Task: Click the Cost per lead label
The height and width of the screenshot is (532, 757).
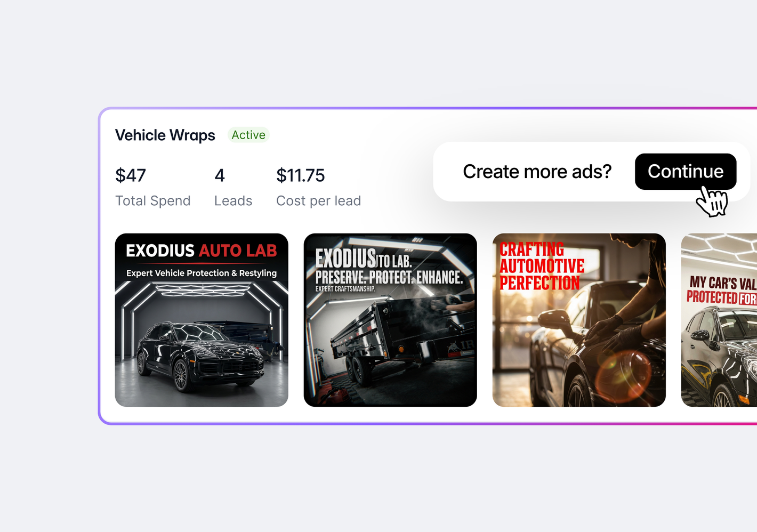Action: coord(319,201)
